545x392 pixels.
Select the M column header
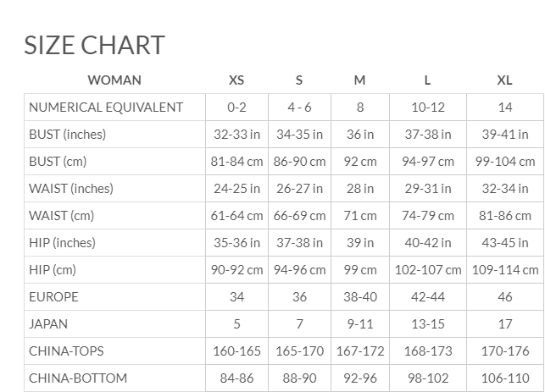tap(359, 80)
